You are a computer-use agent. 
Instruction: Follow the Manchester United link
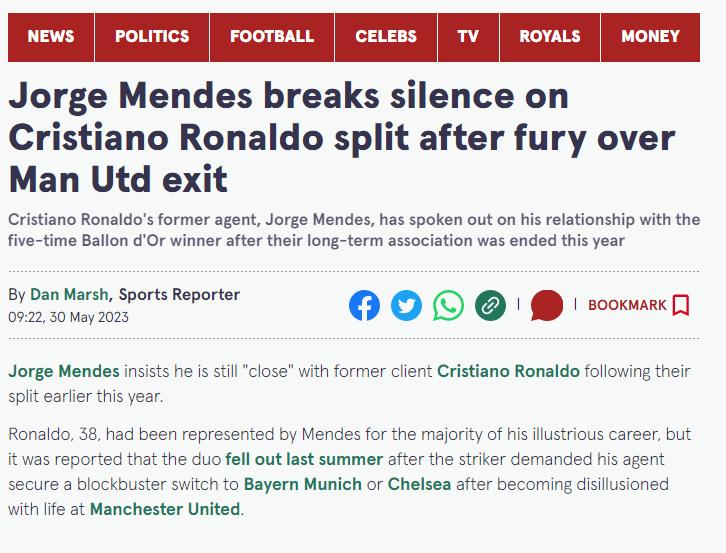click(x=165, y=509)
